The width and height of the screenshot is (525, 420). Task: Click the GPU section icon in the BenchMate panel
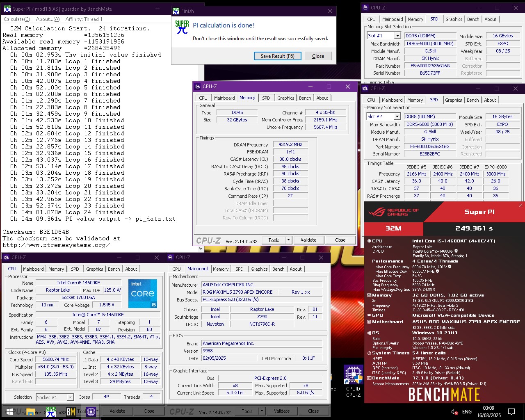[x=369, y=315]
